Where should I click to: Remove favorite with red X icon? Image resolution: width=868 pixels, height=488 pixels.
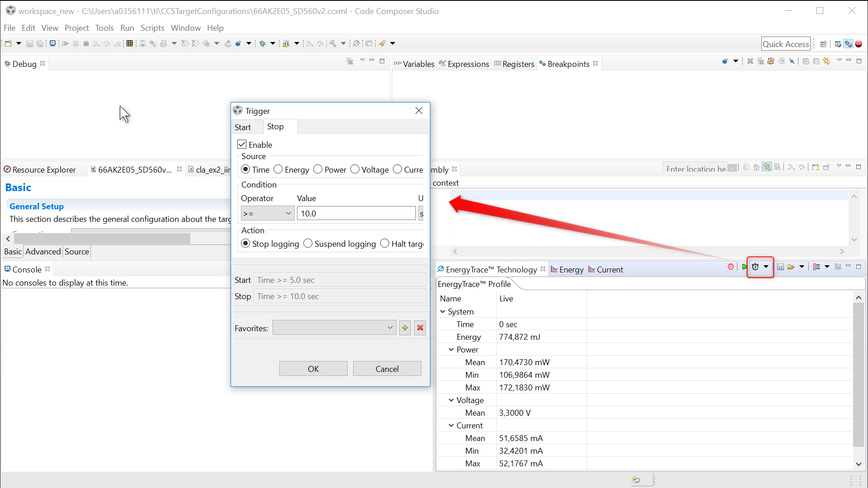coord(420,328)
